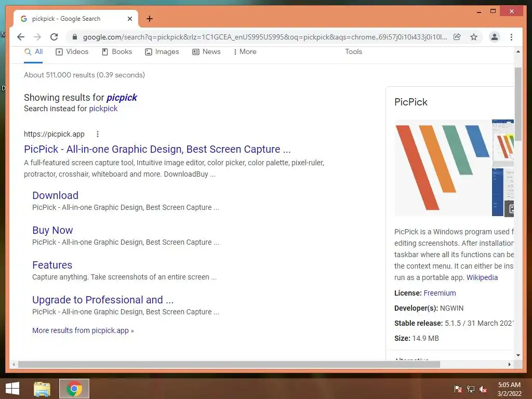The height and width of the screenshot is (399, 532).
Task: Open the top-right PicPick screenshot thumbnail
Action: pos(503,143)
